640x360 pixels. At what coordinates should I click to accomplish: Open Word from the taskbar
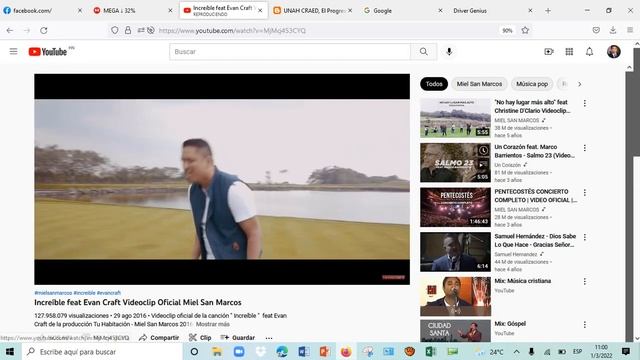pyautogui.click(x=303, y=351)
